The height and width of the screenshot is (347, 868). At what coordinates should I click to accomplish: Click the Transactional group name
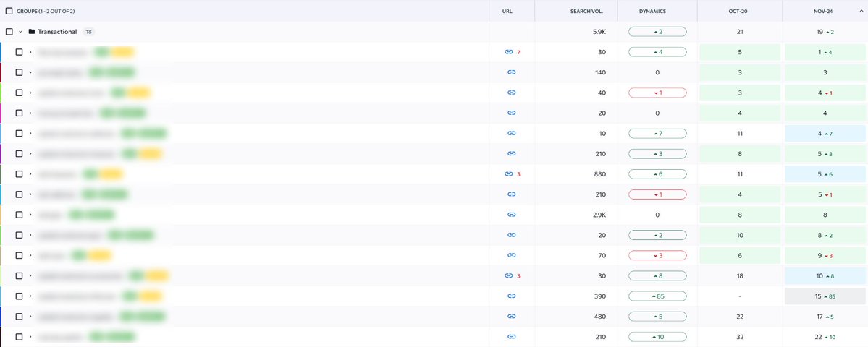(x=57, y=32)
